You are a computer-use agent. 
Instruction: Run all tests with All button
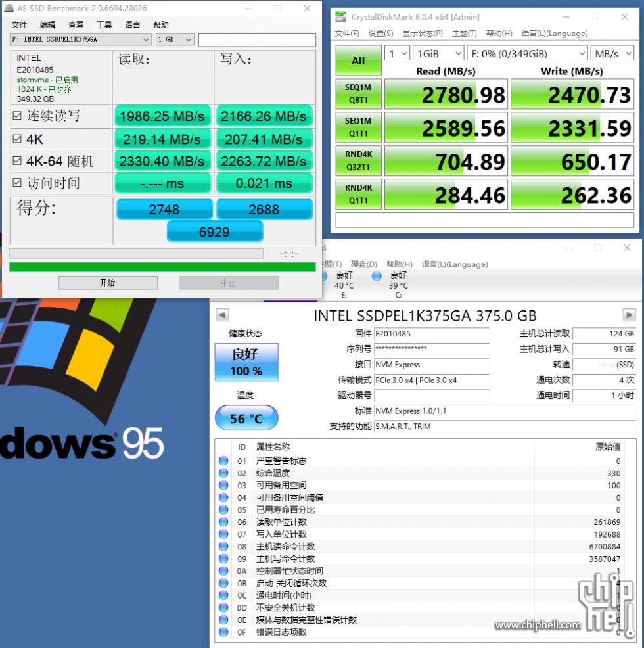pyautogui.click(x=358, y=60)
